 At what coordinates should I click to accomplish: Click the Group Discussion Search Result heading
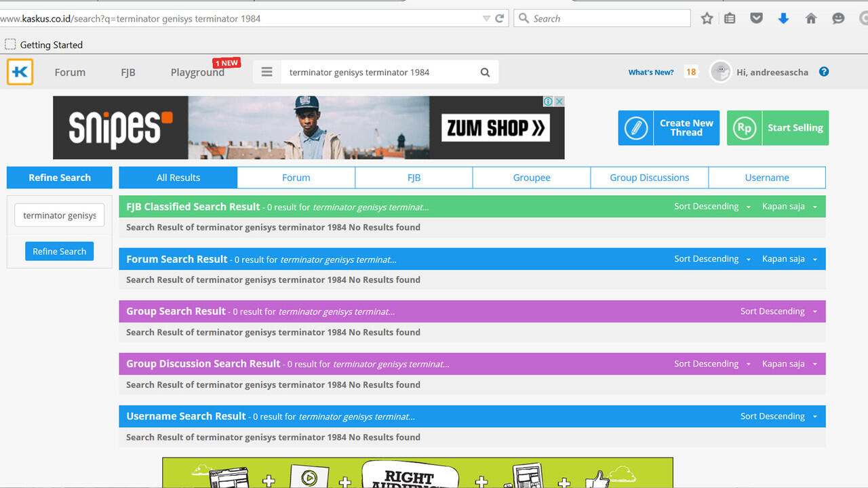pos(203,364)
